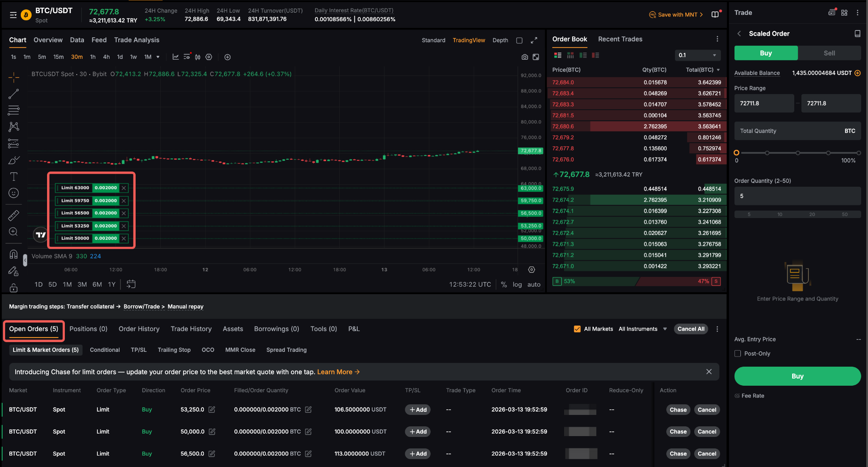Open the 0.1 order book depth dropdown
The image size is (868, 467).
[x=697, y=55]
